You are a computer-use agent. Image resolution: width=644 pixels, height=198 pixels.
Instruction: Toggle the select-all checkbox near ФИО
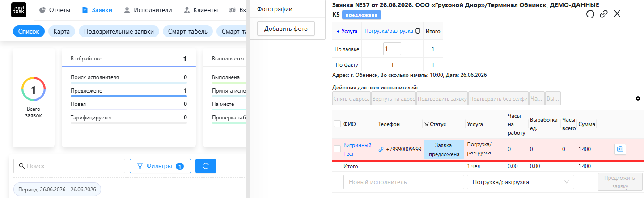337,124
